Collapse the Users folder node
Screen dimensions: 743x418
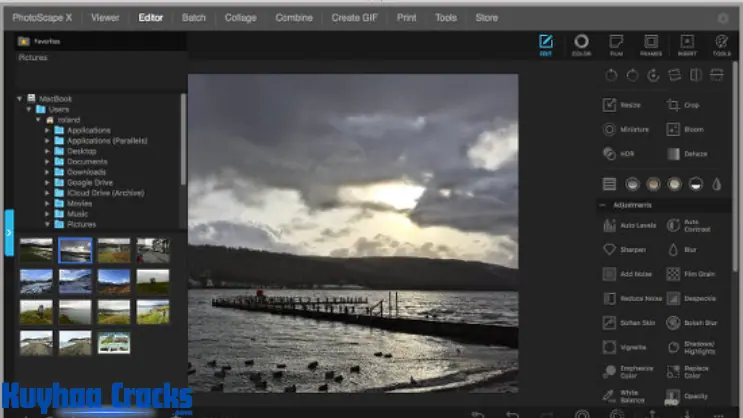click(x=29, y=109)
